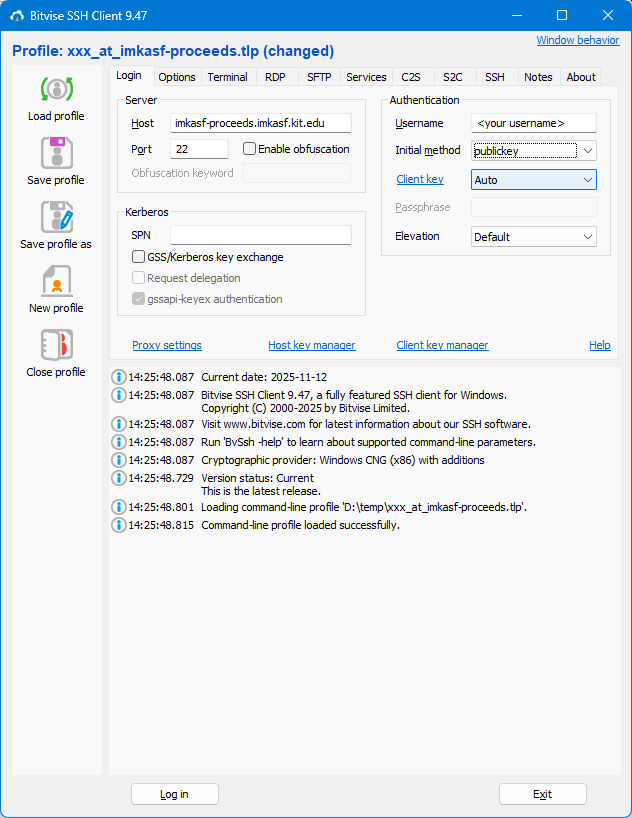Click the Close profile icon

point(56,345)
